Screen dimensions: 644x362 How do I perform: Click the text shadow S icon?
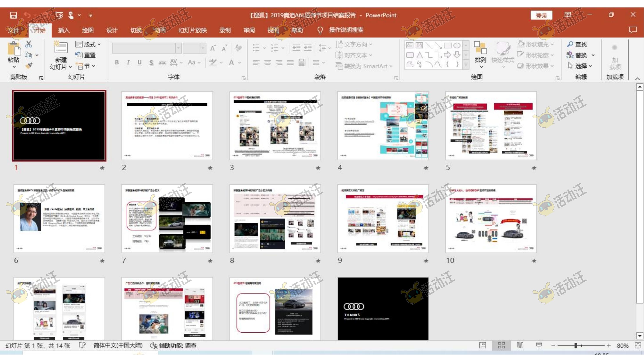[151, 63]
